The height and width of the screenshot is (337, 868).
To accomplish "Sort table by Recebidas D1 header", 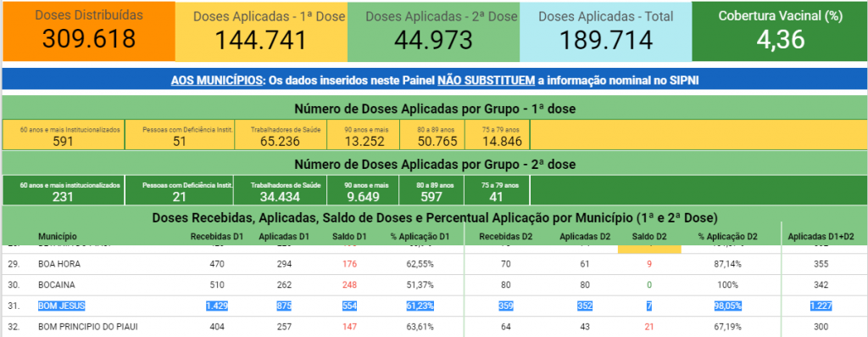I will pos(217,237).
